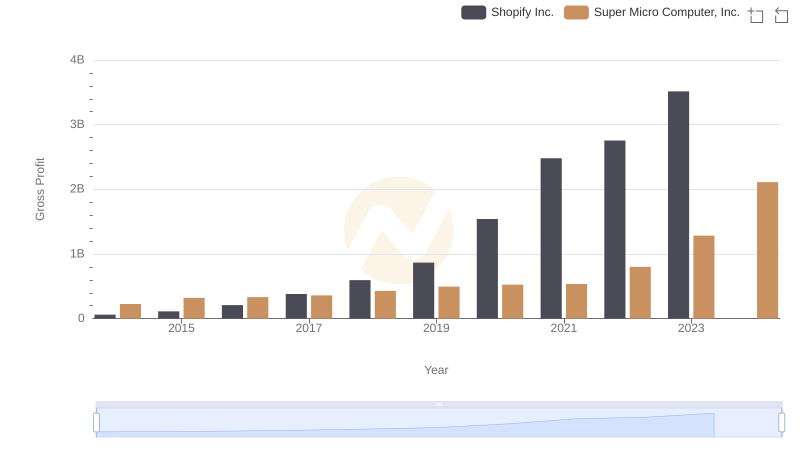
Task: Click the 4B y-axis label
Action: pos(77,60)
